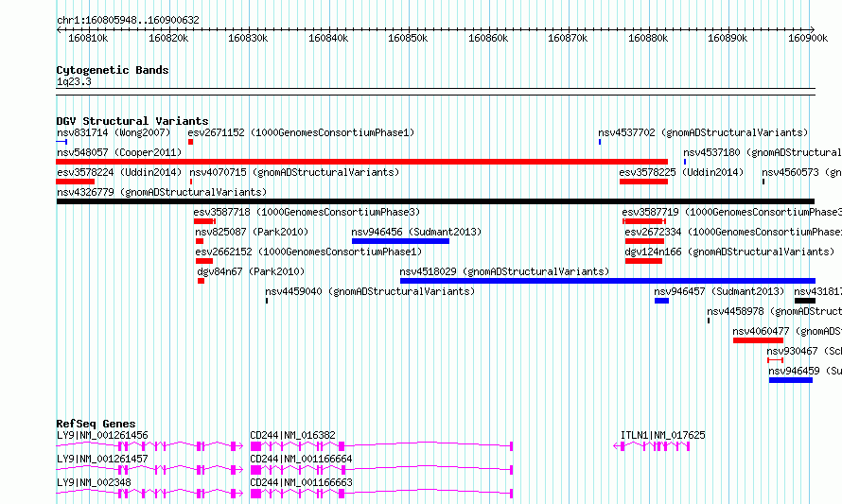Click the 160850k ruler tick label

pos(408,38)
